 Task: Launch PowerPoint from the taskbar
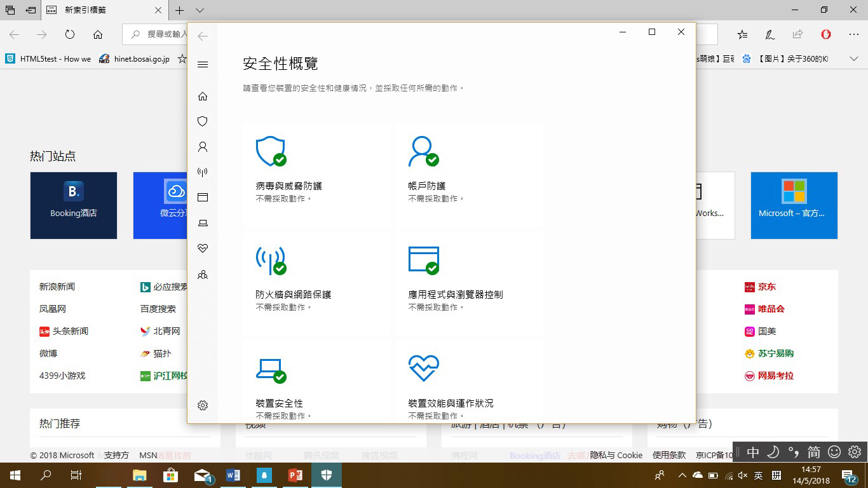tap(295, 475)
